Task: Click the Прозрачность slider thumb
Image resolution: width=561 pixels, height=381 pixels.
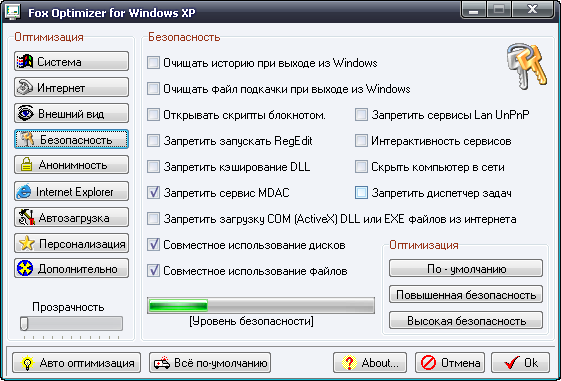Action: pyautogui.click(x=24, y=323)
